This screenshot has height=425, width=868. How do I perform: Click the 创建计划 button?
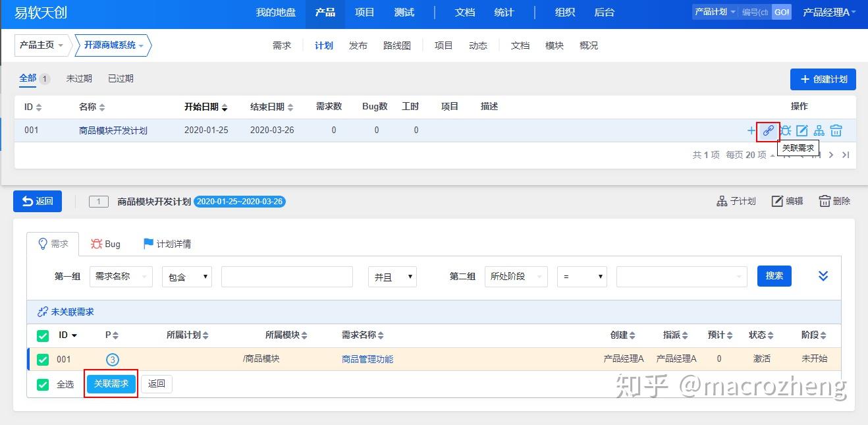click(823, 79)
